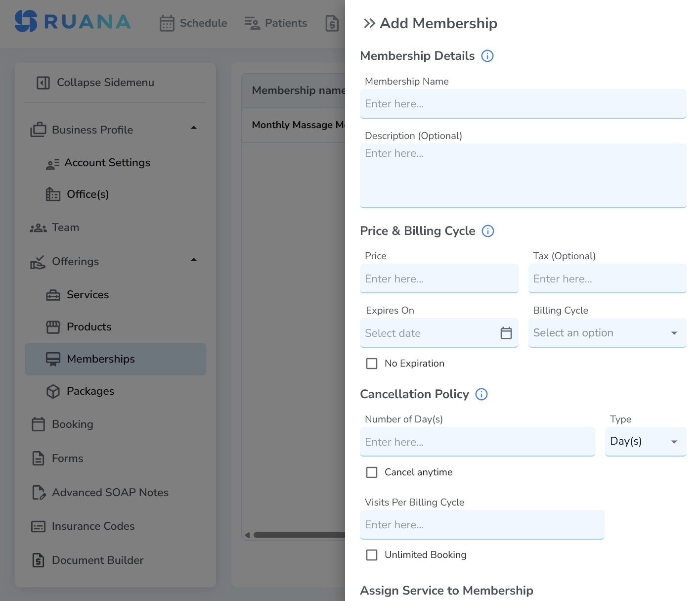Open the calendar picker for Expires On
The height and width of the screenshot is (601, 700).
pyautogui.click(x=506, y=333)
